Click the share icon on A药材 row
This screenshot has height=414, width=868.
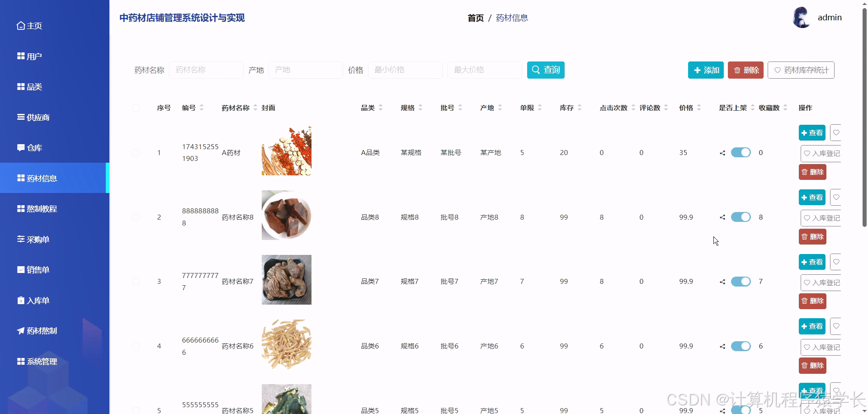pos(722,152)
